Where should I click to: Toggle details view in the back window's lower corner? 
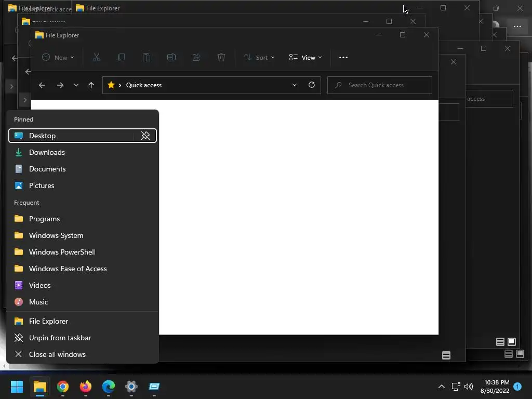click(508, 354)
